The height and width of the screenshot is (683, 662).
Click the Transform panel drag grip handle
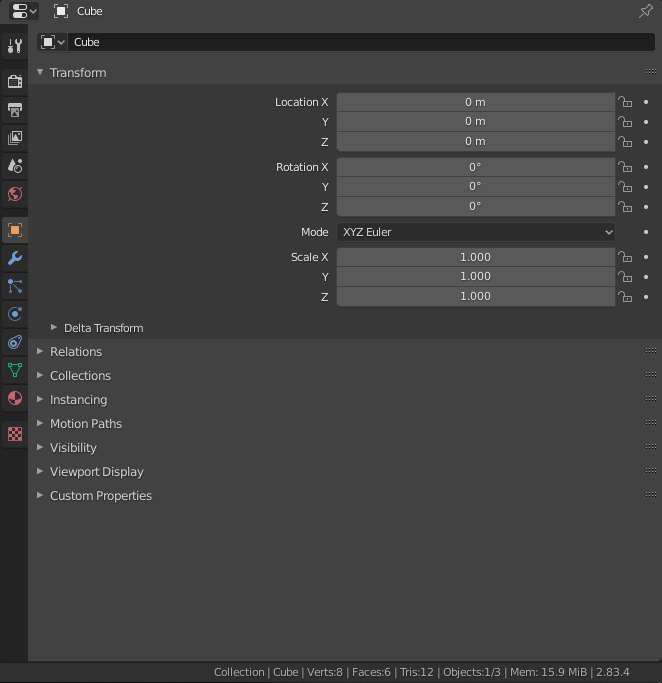click(x=651, y=71)
